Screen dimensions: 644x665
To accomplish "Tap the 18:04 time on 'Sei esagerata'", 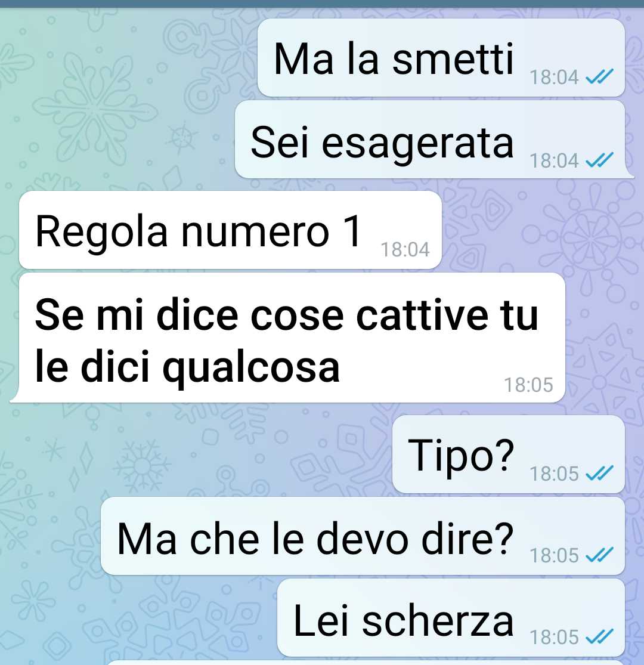I will click(554, 160).
